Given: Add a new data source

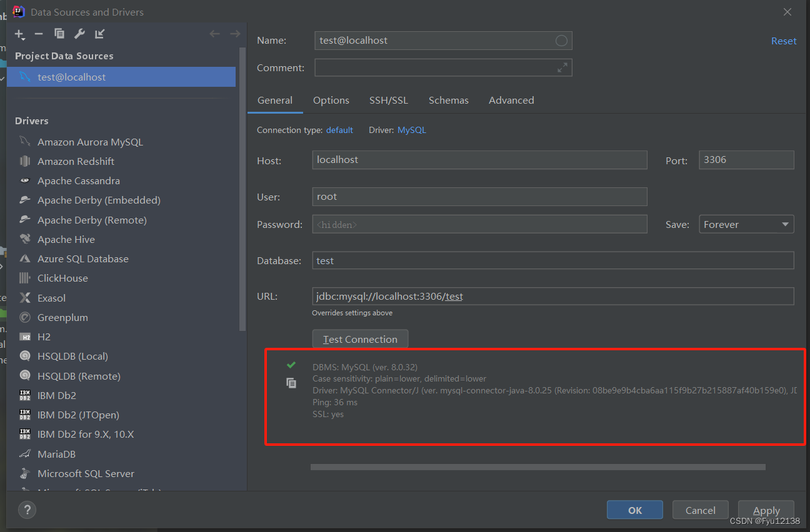Looking at the screenshot, I should 19,34.
